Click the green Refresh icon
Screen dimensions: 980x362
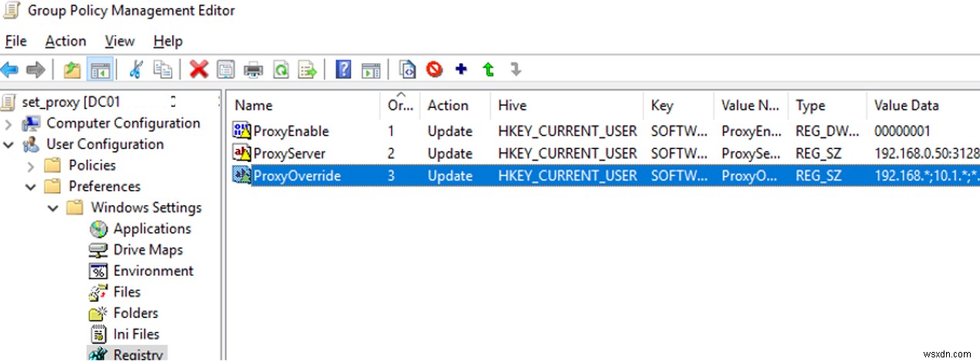click(282, 70)
